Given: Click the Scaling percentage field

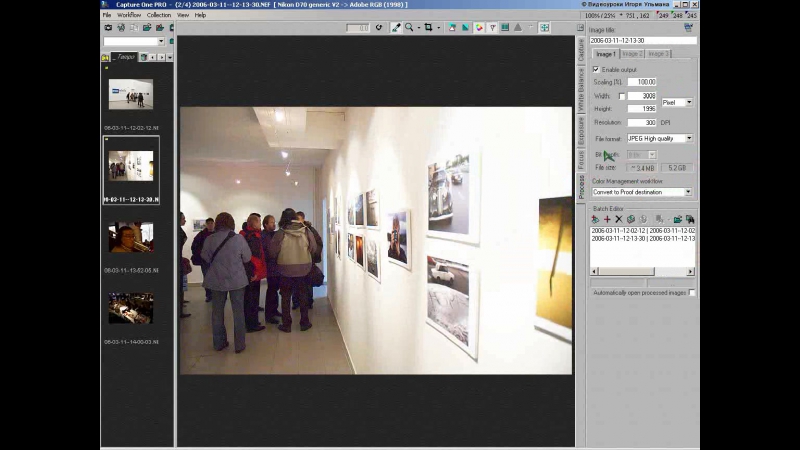Looking at the screenshot, I should point(642,82).
